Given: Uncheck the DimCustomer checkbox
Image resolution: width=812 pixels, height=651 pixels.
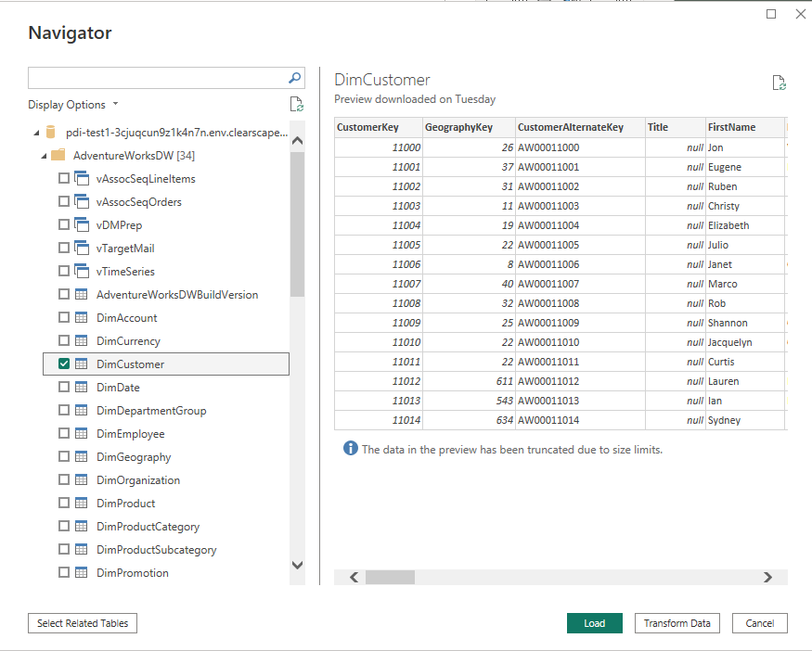Looking at the screenshot, I should (x=63, y=364).
